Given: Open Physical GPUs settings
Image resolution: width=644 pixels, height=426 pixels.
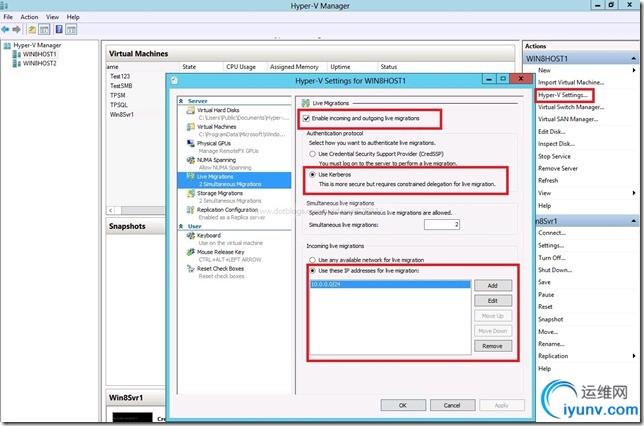Looking at the screenshot, I should (x=214, y=143).
